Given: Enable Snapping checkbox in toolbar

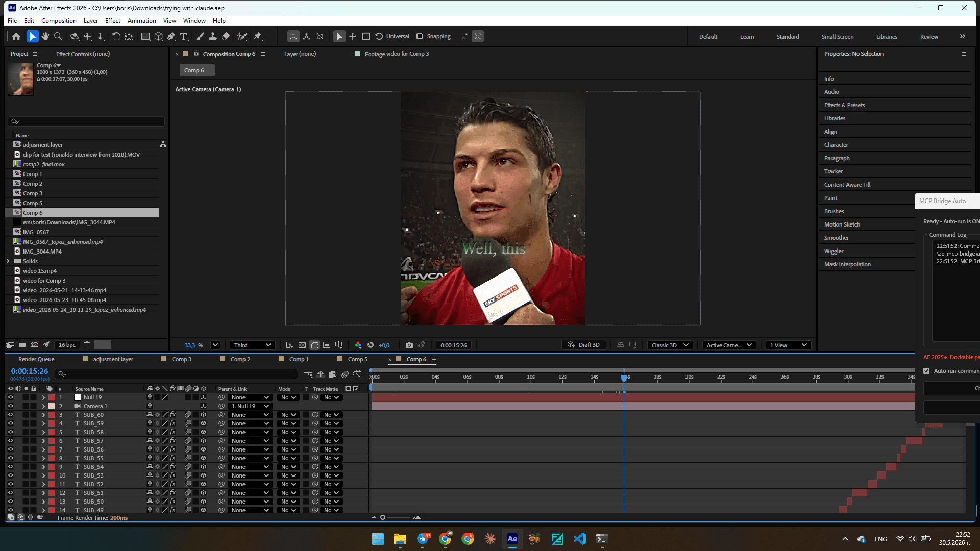Looking at the screenshot, I should click(420, 36).
